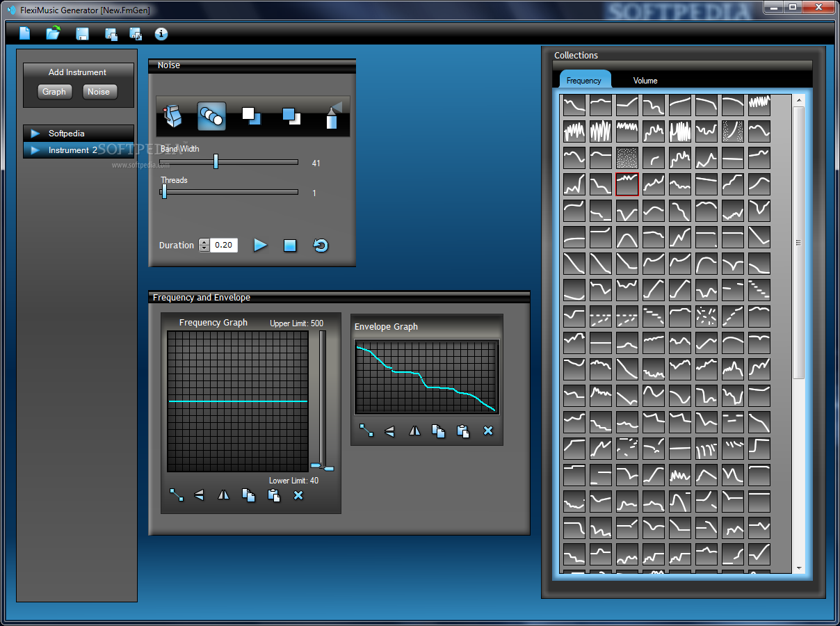
Task: Click the save-as copy icon in toolbar
Action: (x=111, y=34)
